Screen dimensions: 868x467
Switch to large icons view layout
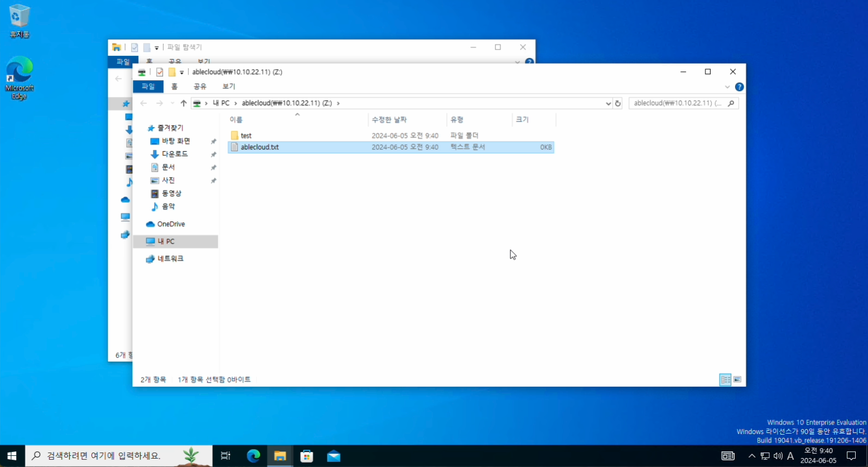point(737,380)
